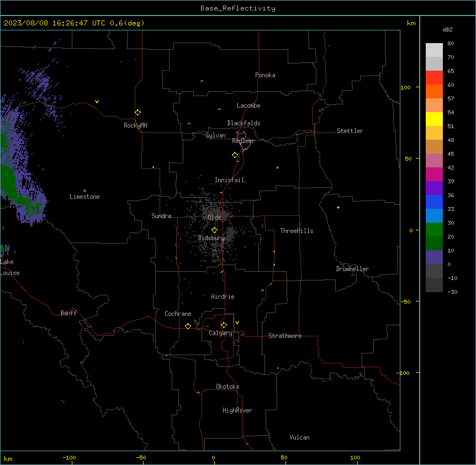This screenshot has height=465, width=476.
Task: Click the Limestone label
Action: point(84,197)
